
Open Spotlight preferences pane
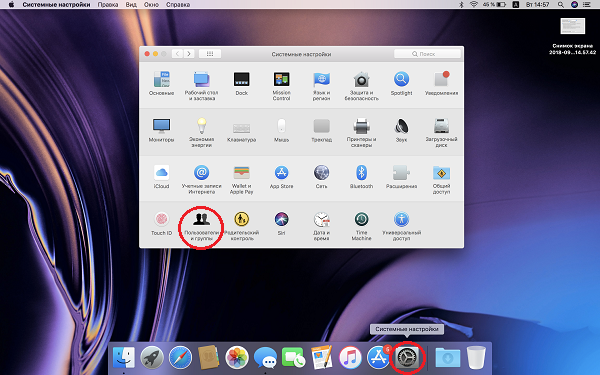pyautogui.click(x=401, y=83)
